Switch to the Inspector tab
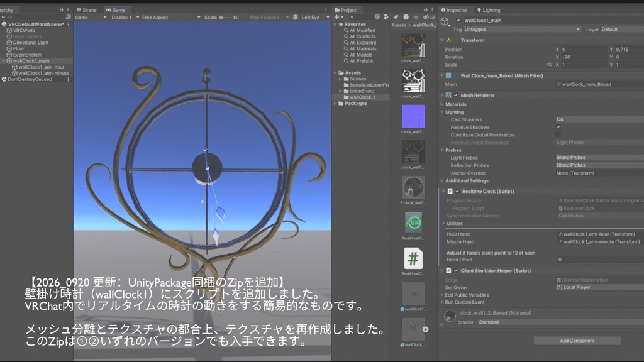This screenshot has width=644, height=362. (454, 10)
